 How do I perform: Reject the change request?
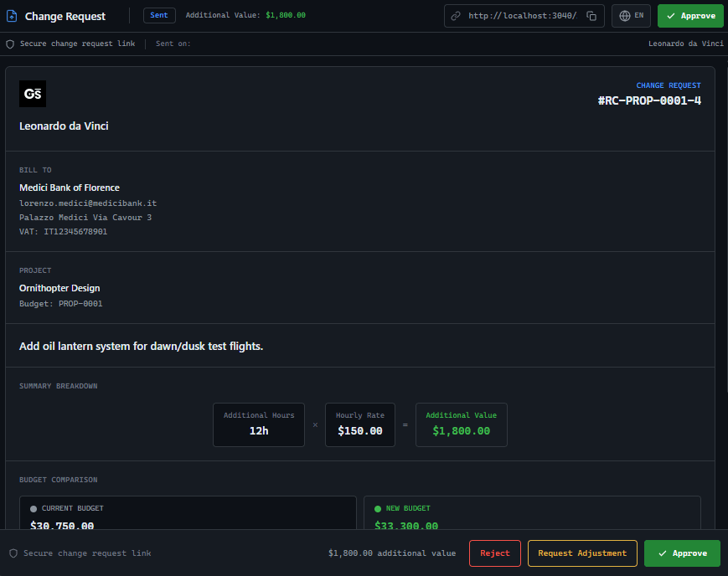tap(494, 553)
